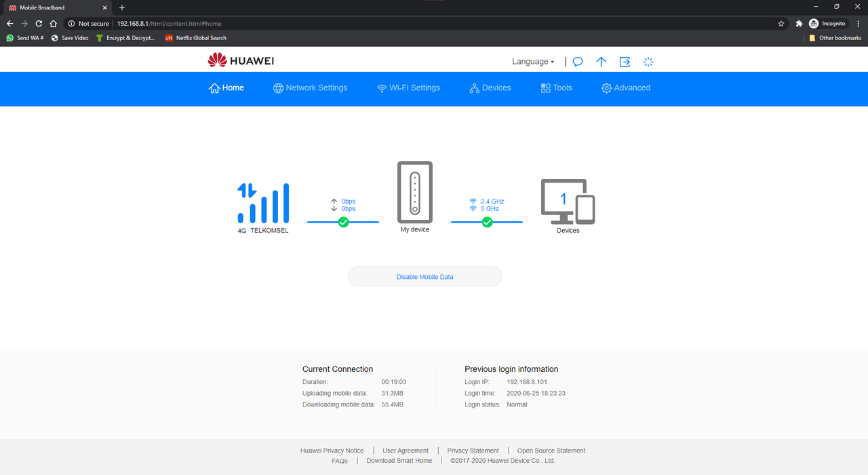Open the Huawei Privacy Notice link
The image size is (868, 475).
coord(332,450)
